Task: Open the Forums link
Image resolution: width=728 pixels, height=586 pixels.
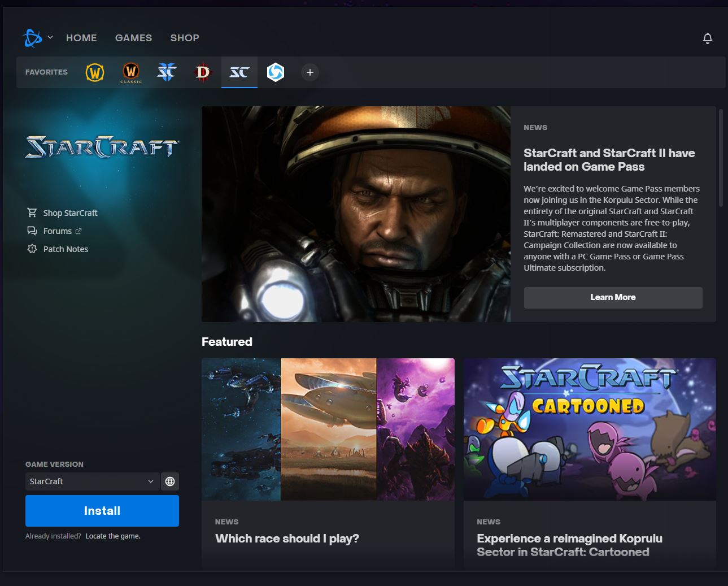Action: 58,231
